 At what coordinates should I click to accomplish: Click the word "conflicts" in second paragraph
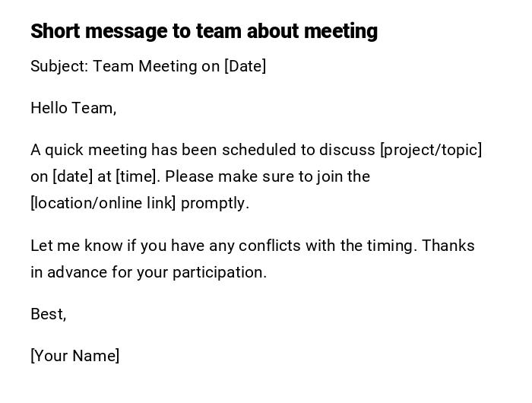[269, 246]
